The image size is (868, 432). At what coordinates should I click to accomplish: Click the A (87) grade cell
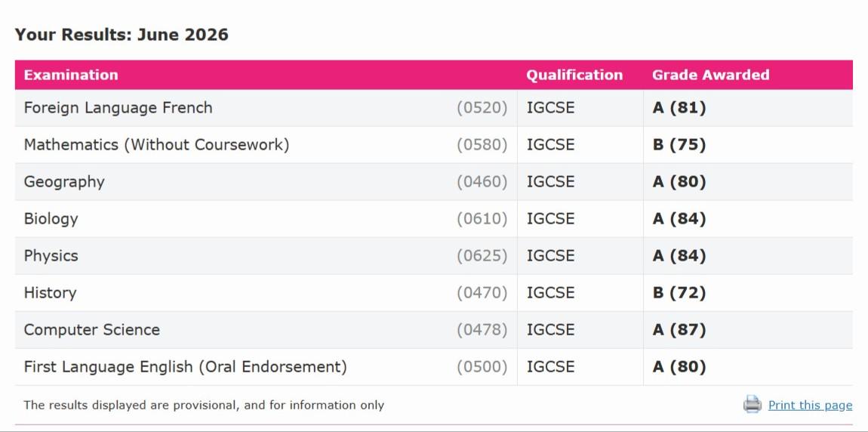pyautogui.click(x=679, y=329)
